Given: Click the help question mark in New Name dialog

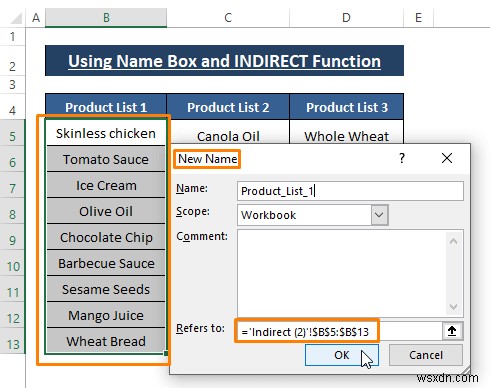Looking at the screenshot, I should click(402, 158).
